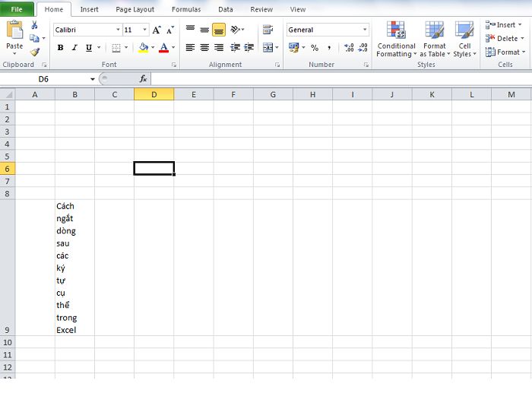Select column B header

[74, 94]
